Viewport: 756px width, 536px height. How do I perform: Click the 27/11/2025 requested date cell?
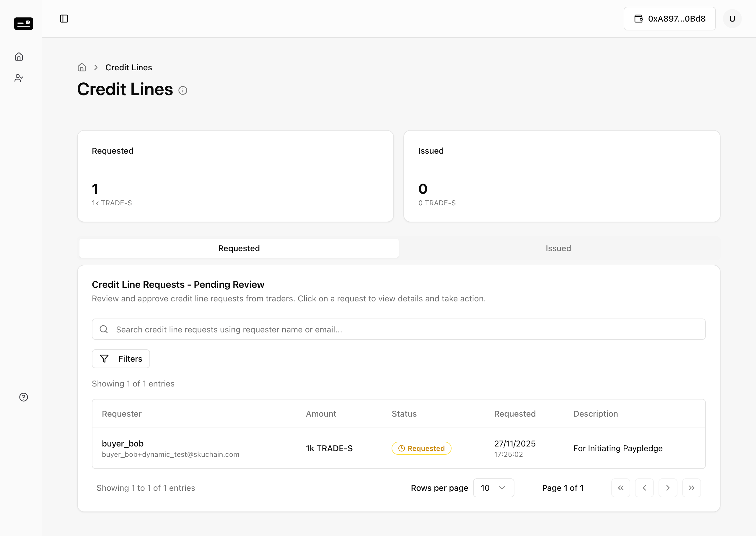tap(514, 443)
